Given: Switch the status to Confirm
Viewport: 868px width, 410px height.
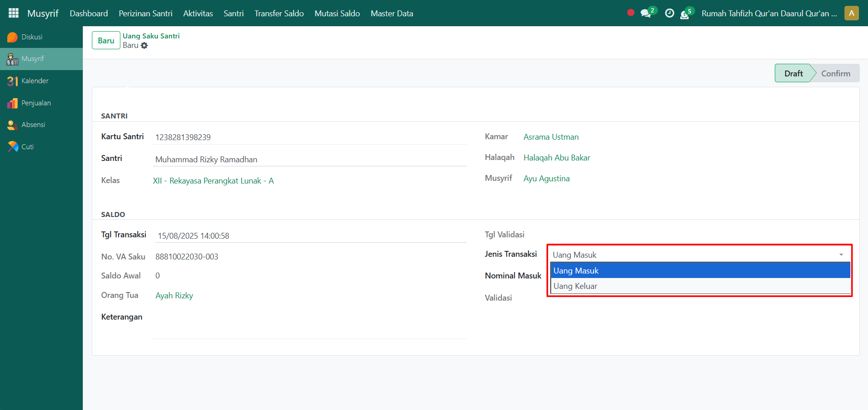Looking at the screenshot, I should click(x=835, y=74).
